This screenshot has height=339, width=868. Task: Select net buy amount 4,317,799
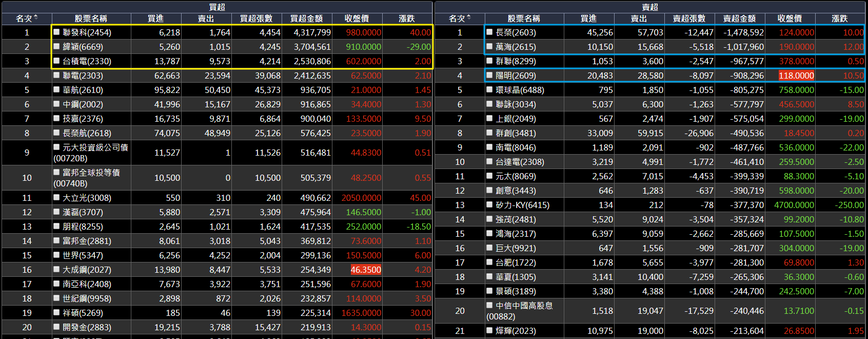pyautogui.click(x=312, y=32)
